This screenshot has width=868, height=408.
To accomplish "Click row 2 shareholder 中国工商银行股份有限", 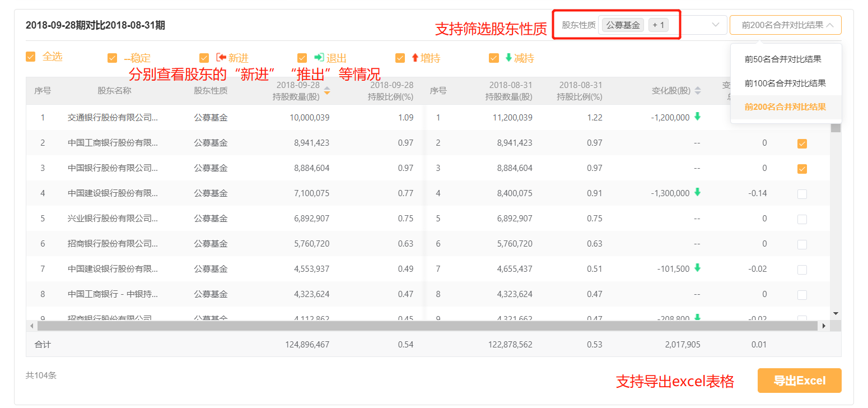I will (113, 143).
